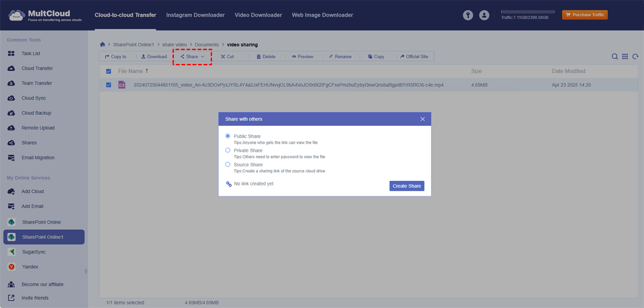
Task: Open the search magnifier icon
Action: (x=615, y=57)
